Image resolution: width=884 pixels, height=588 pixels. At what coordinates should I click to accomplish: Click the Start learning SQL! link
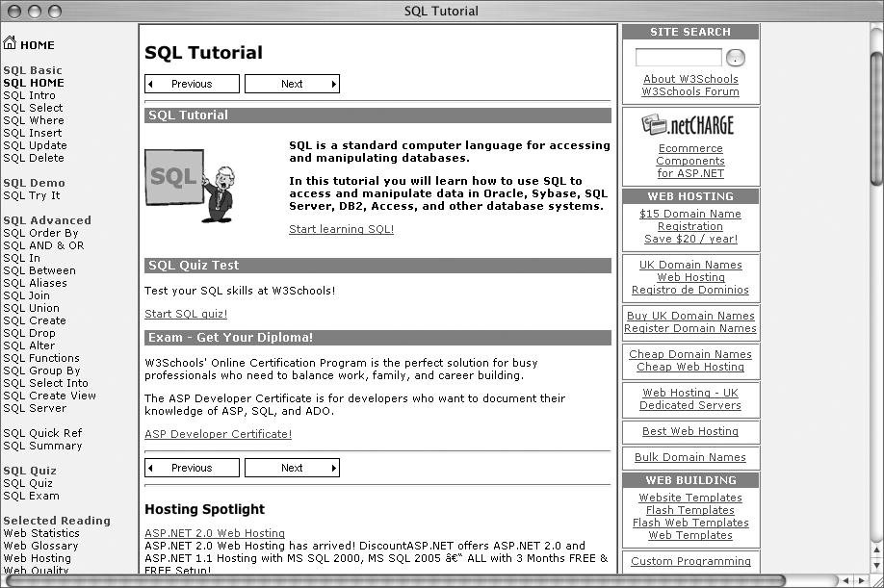[x=342, y=229]
